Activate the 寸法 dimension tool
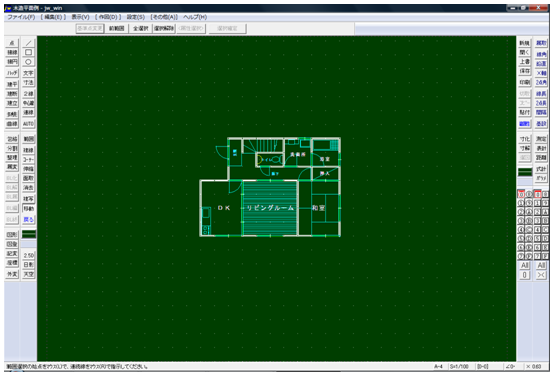The width and height of the screenshot is (554, 376). click(28, 82)
